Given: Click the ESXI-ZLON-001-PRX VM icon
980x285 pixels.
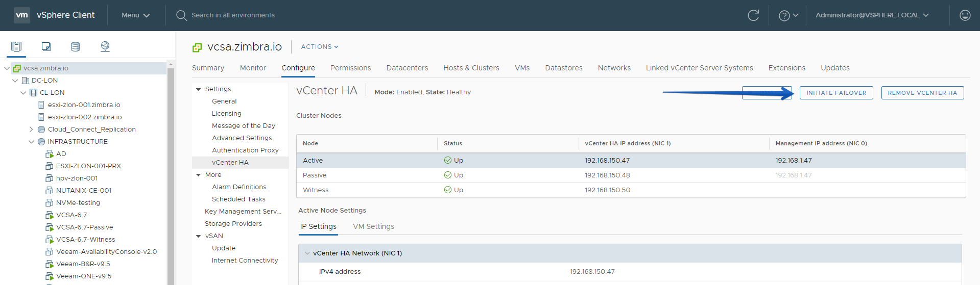Looking at the screenshot, I should 50,166.
